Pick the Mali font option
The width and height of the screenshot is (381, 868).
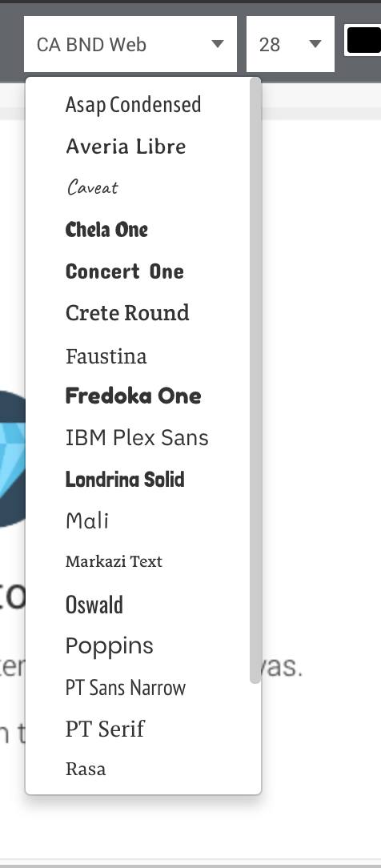tap(86, 521)
